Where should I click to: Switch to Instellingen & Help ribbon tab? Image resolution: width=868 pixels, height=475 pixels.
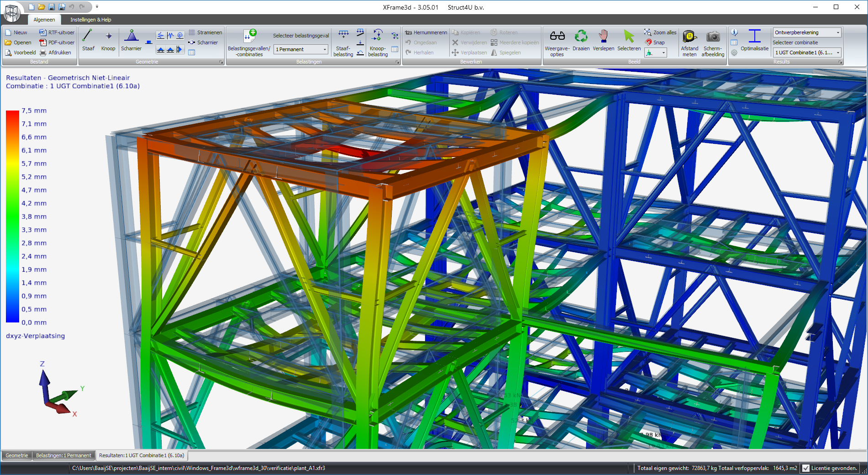(x=90, y=20)
